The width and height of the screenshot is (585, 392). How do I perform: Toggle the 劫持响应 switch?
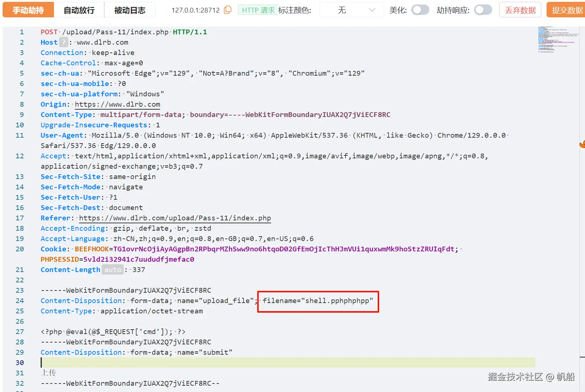tap(483, 10)
